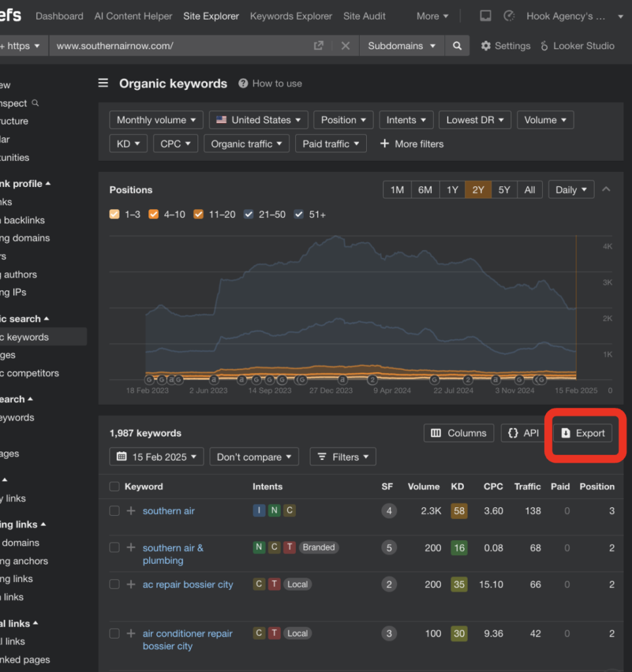The image size is (632, 672).
Task: Clear the URL with the X icon
Action: pos(345,45)
